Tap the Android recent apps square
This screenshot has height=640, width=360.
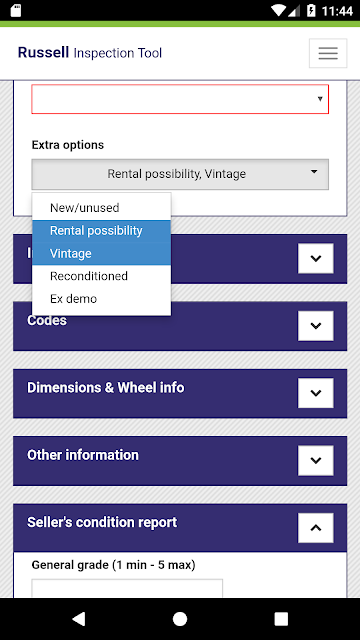tap(281, 619)
